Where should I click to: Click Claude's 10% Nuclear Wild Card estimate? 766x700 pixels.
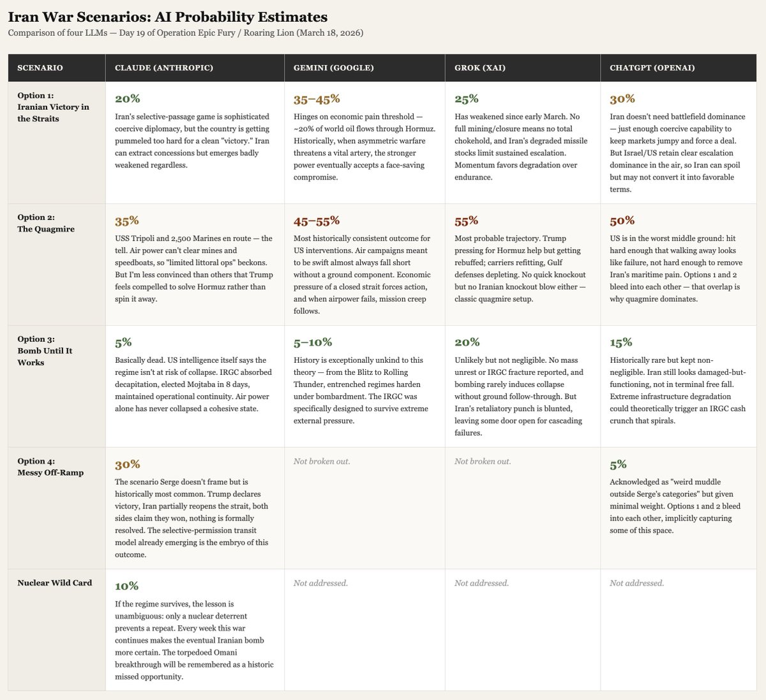(126, 586)
